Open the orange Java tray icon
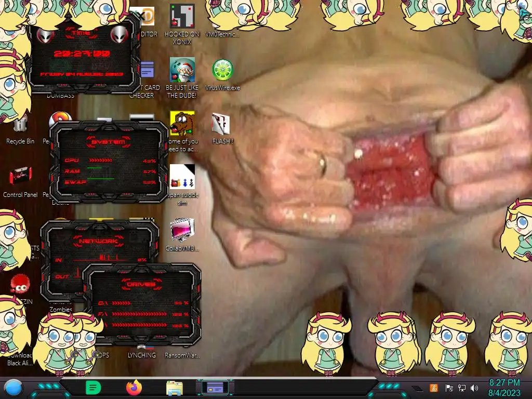Screen dimensions: 532x399 point(434,388)
